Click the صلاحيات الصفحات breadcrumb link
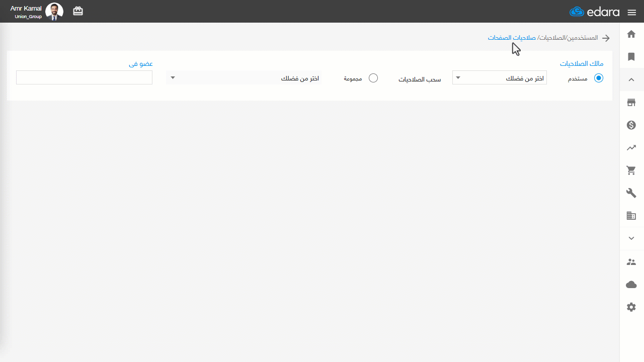This screenshot has width=644, height=362. pos(512,38)
